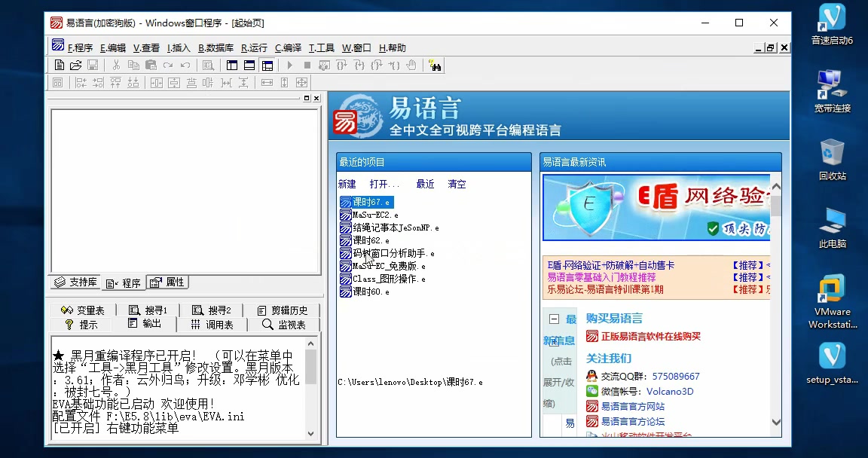
Task: Click the same-height sizing icon
Action: [x=285, y=83]
